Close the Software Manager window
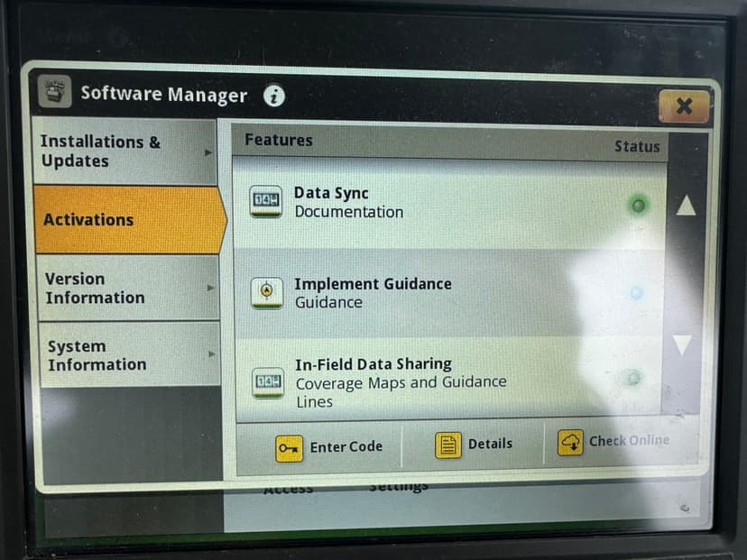 (683, 107)
